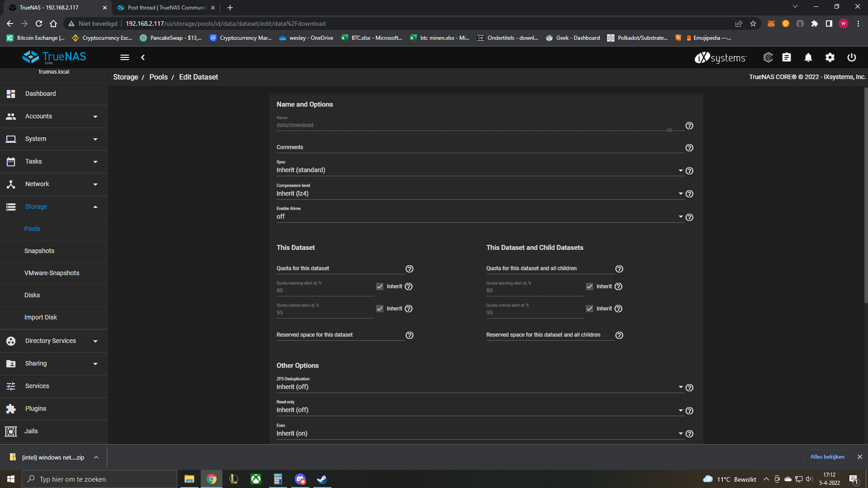Open settings gear in TrueNAS header
Screen dimensions: 868x488
[830, 57]
